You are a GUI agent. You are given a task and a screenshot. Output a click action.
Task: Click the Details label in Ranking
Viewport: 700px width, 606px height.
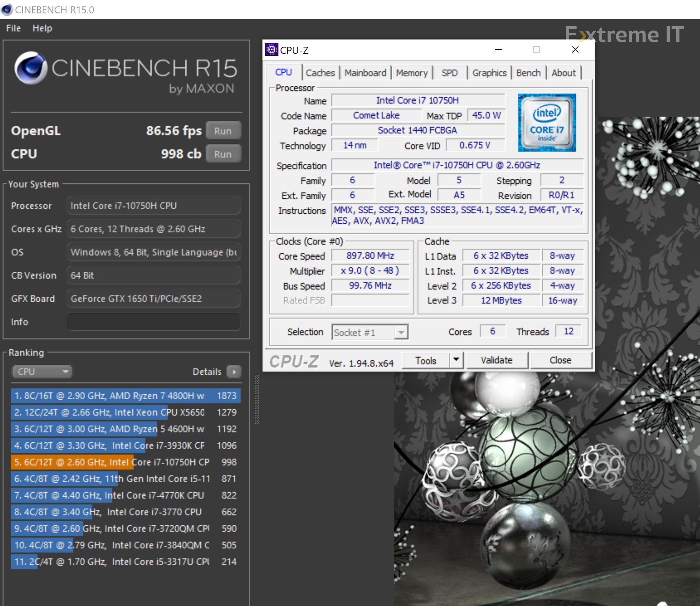click(207, 372)
